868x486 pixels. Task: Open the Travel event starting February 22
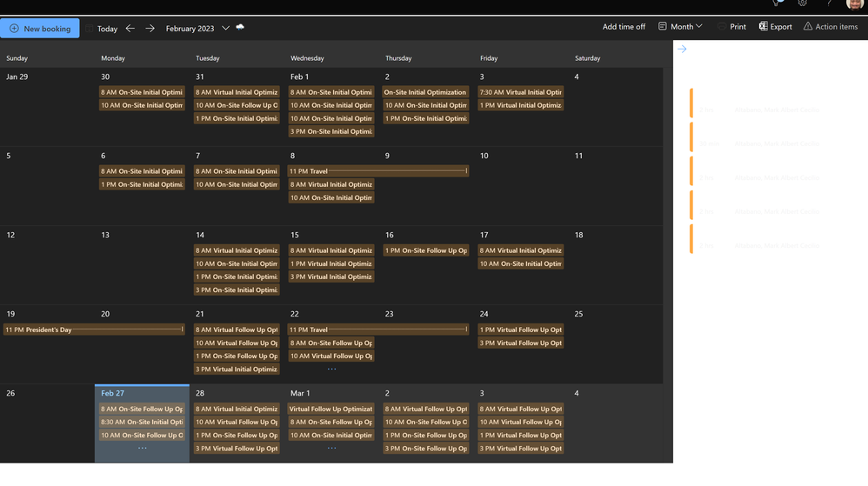(x=378, y=330)
